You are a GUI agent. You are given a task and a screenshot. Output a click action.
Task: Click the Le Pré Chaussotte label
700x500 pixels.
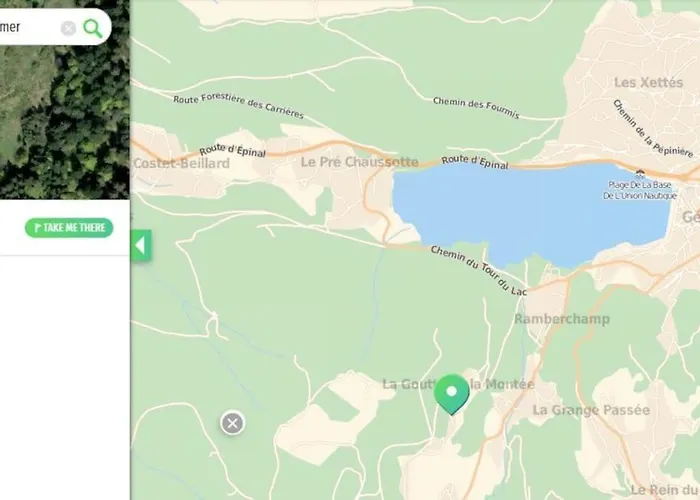click(359, 162)
